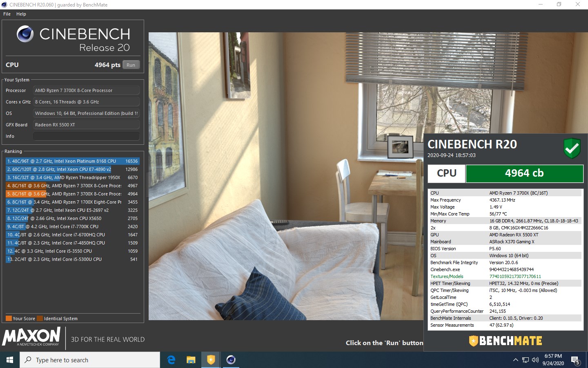Click the network icon in system tray
This screenshot has height=368, width=588.
click(526, 360)
